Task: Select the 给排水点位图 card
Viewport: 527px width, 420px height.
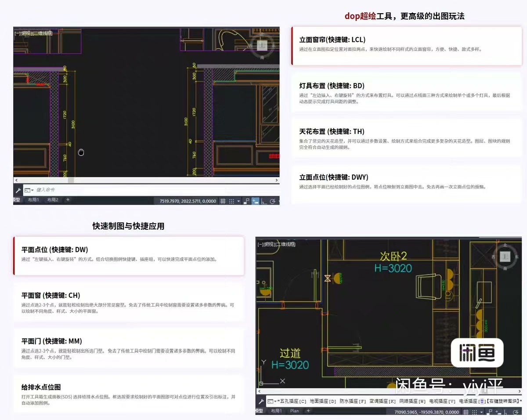Action: pyautogui.click(x=129, y=394)
